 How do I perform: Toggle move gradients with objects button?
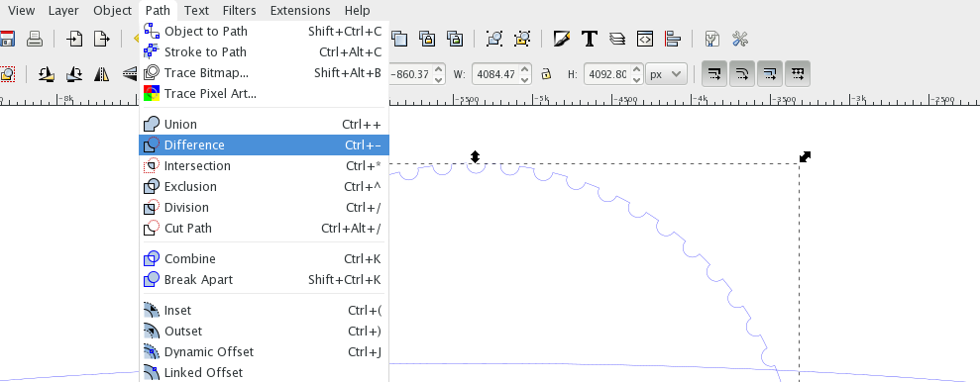[769, 74]
